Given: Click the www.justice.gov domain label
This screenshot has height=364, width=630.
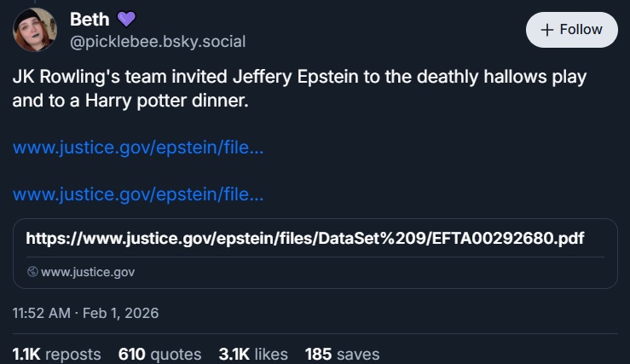Looking at the screenshot, I should click(x=88, y=272).
